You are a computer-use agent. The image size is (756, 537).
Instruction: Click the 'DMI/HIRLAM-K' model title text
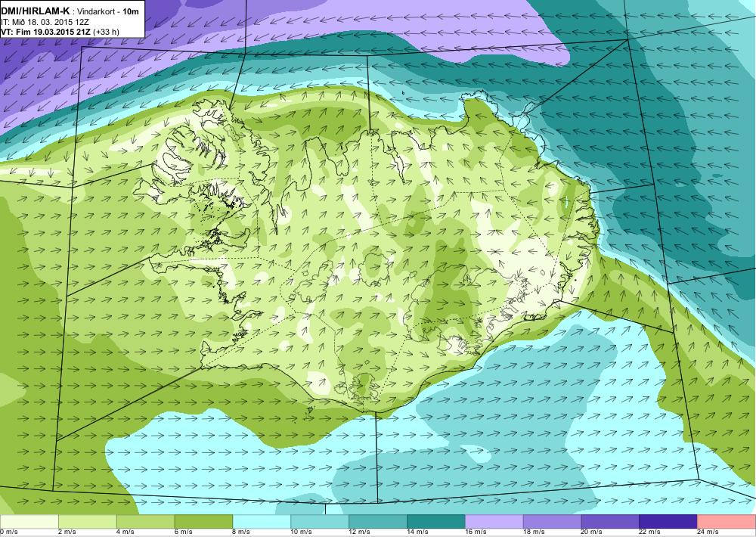tap(36, 11)
